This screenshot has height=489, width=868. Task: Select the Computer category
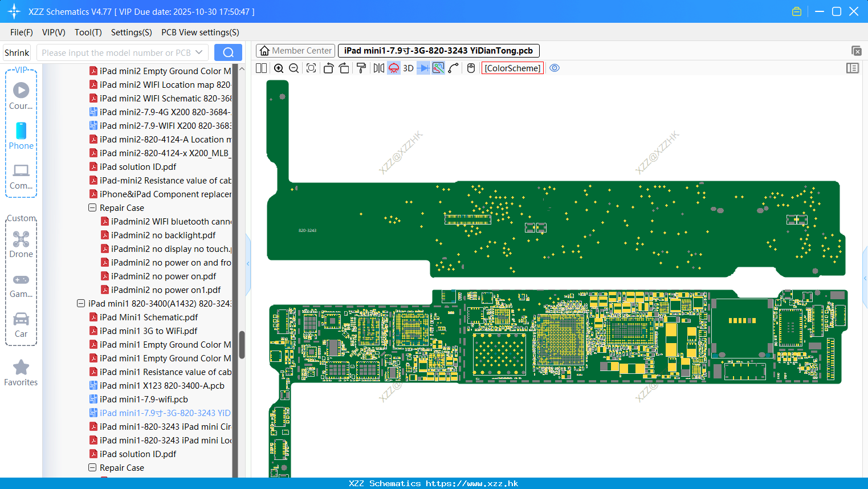pyautogui.click(x=21, y=176)
